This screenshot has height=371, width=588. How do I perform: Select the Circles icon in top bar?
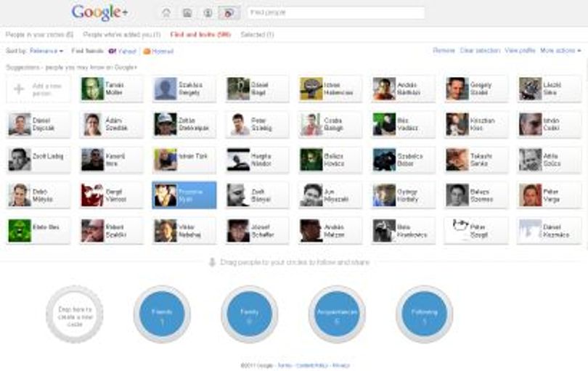click(x=229, y=13)
